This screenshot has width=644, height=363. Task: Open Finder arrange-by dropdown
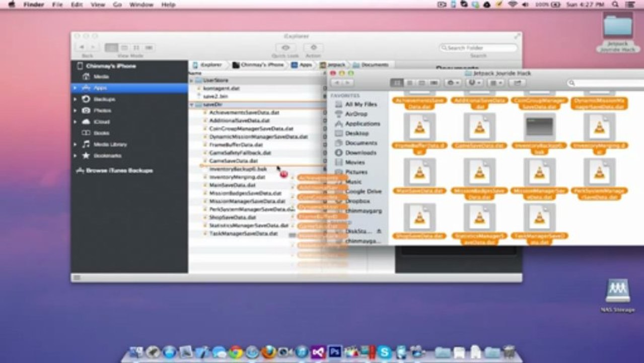coord(496,83)
